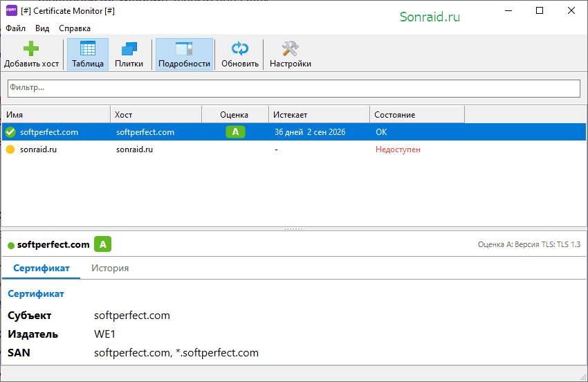Click the Certificate Monitor app title icon
The width and height of the screenshot is (588, 382).
(x=12, y=10)
